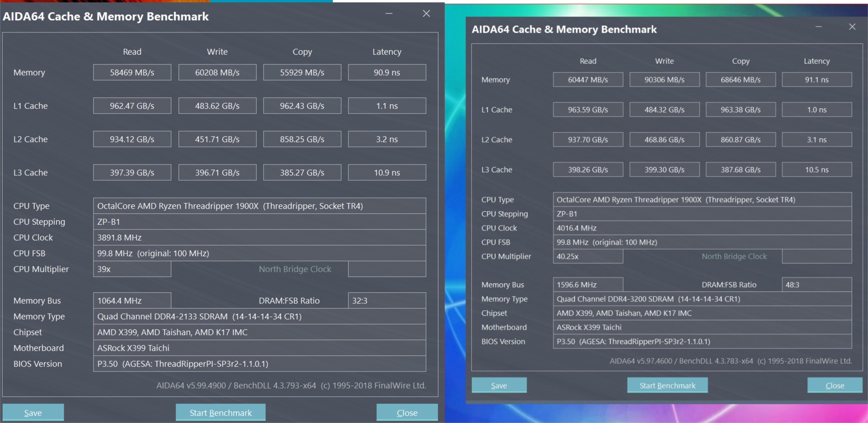868x423 pixels.
Task: Minimize the left AIDA64 benchmark window
Action: click(x=389, y=14)
